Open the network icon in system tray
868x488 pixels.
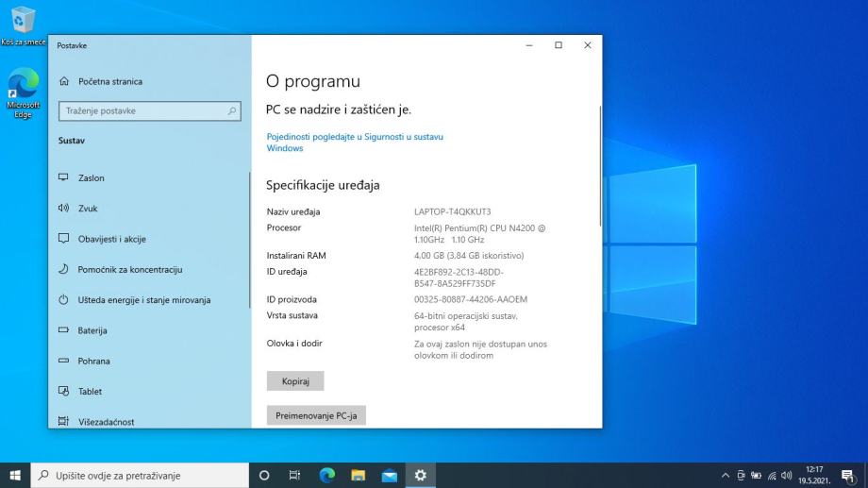[x=772, y=476]
